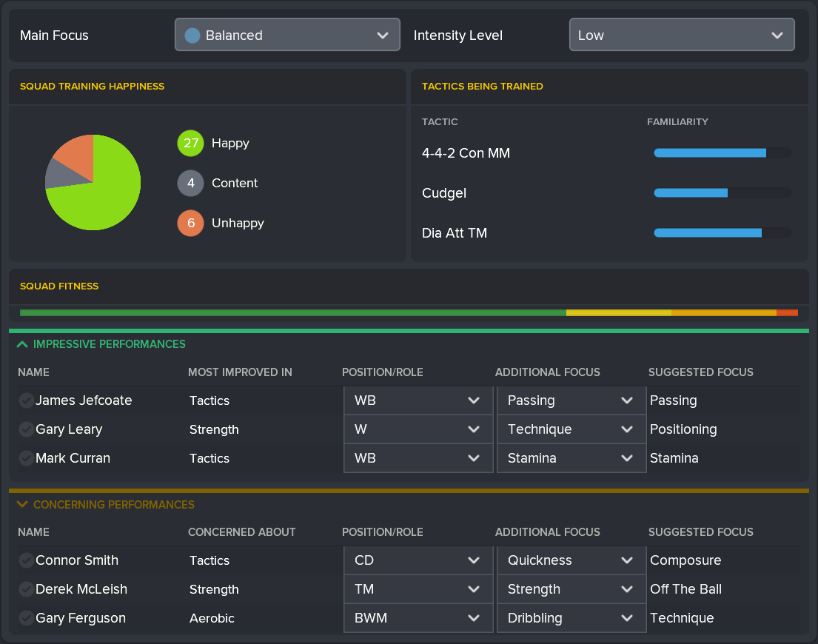
Task: Click the Cudgel tactic familiarity bar
Action: 722,193
